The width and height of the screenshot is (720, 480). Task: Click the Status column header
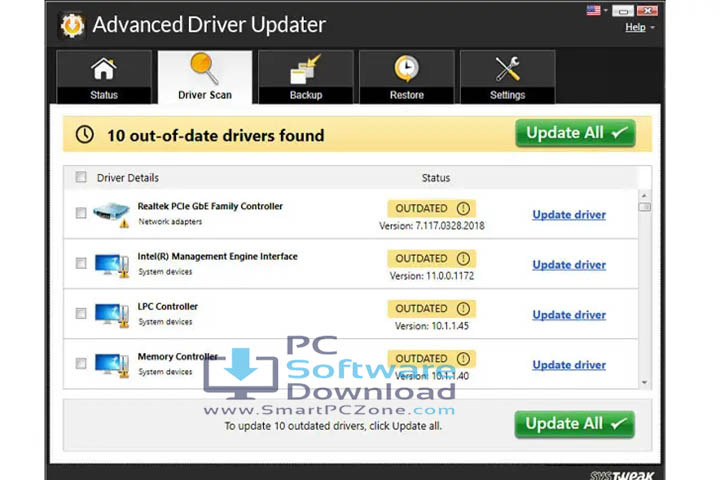[x=436, y=178]
